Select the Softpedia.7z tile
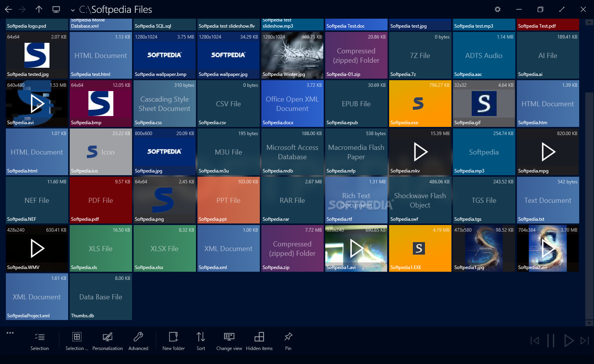Viewport: 594px width, 364px height. pos(420,55)
